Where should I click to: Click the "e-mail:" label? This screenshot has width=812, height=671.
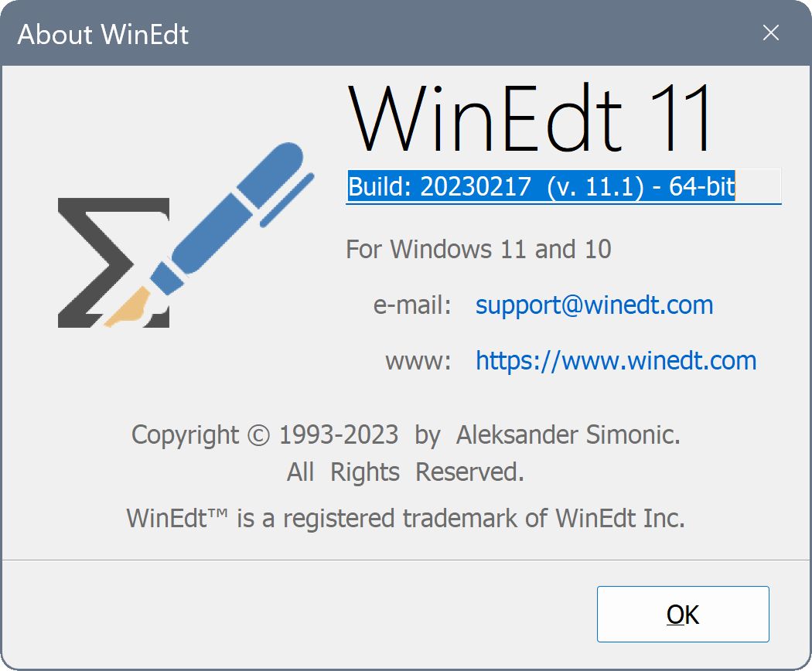tap(412, 305)
